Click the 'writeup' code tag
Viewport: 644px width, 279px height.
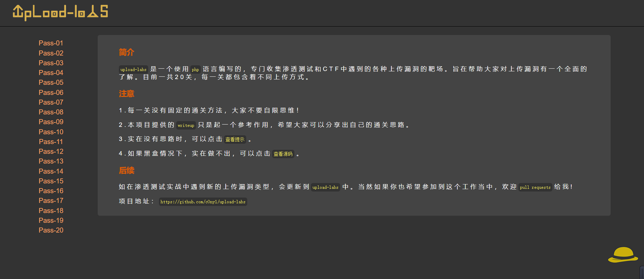click(186, 126)
